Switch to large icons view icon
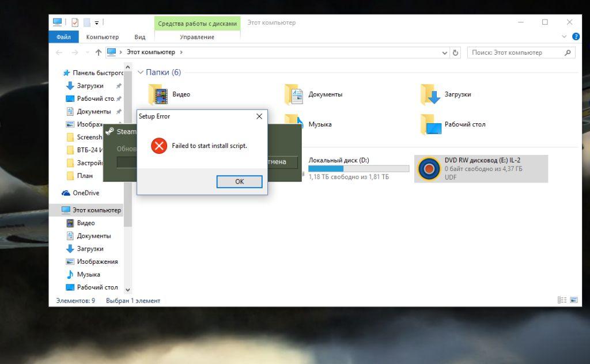Image resolution: width=590 pixels, height=364 pixels. pos(574,299)
